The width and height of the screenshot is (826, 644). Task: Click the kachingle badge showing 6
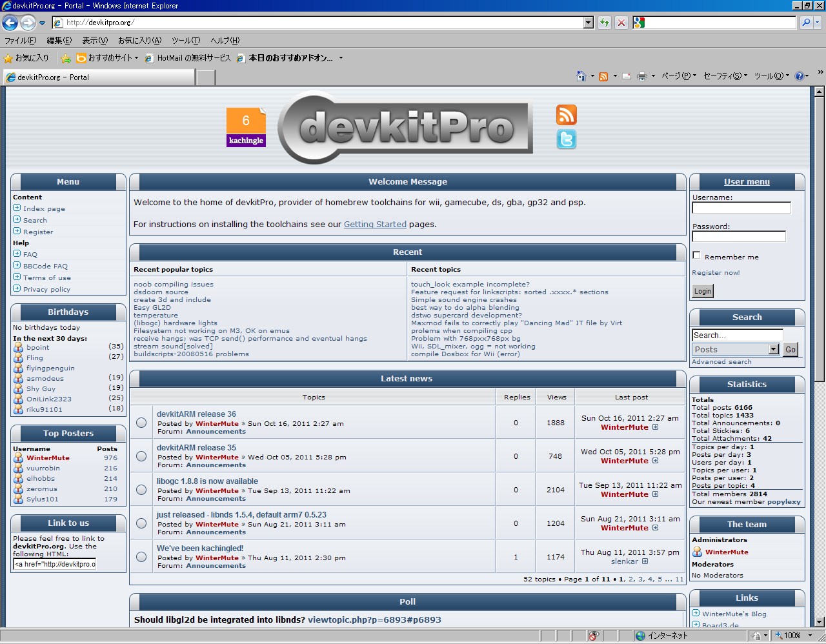(x=246, y=127)
